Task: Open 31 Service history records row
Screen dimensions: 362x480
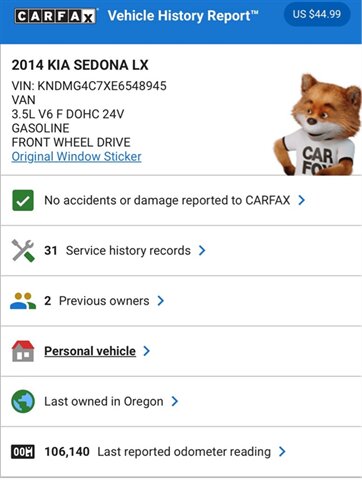Action: click(181, 251)
